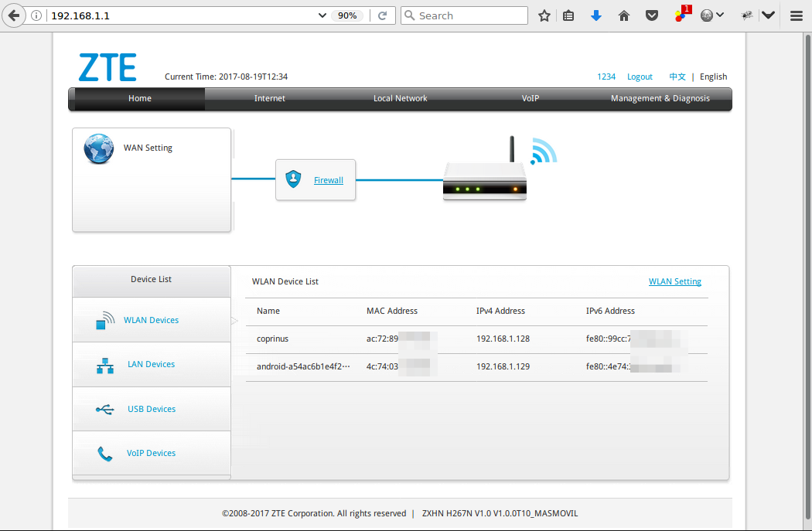Click the Firewall shield icon
Viewport: 812px width, 531px height.
293,179
